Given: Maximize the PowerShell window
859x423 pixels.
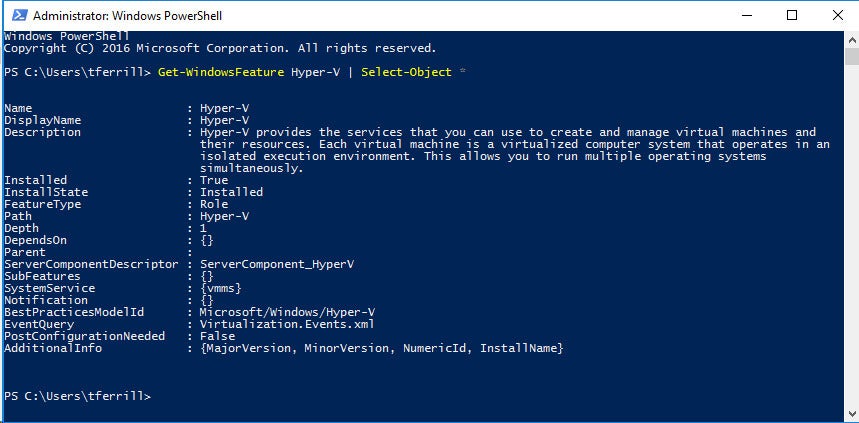Looking at the screenshot, I should pos(792,15).
